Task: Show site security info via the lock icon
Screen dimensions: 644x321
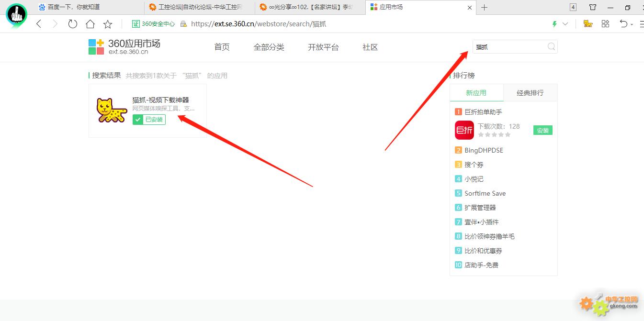Action: tap(183, 24)
